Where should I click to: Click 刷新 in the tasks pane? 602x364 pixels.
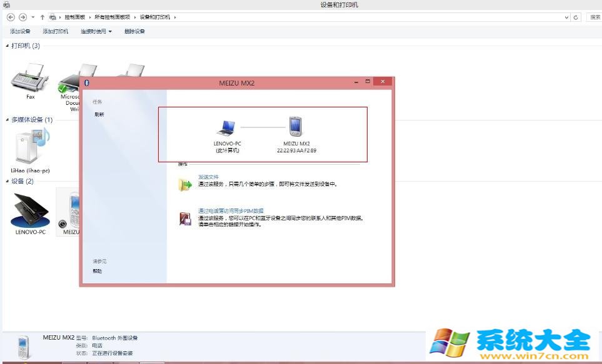(x=99, y=114)
